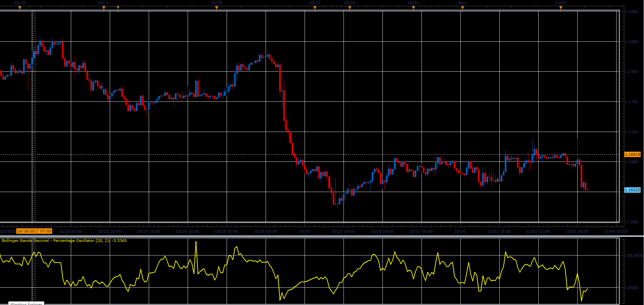Click the 10/19 orange date marker
The height and width of the screenshot is (305, 644).
tap(20, 7)
